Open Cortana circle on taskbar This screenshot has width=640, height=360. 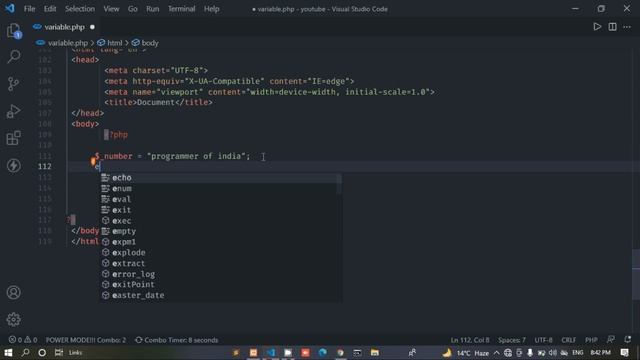point(42,353)
